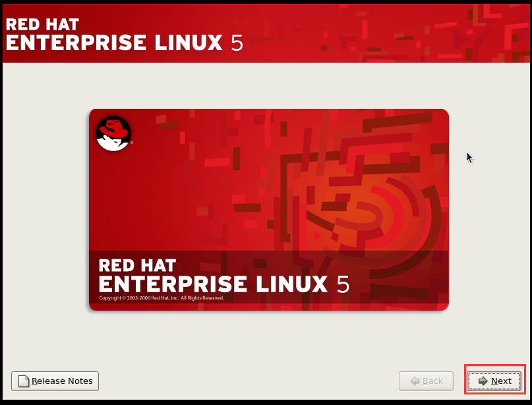Click the copyright 2003-2006 Red Hat text
This screenshot has width=532, height=405.
(161, 297)
